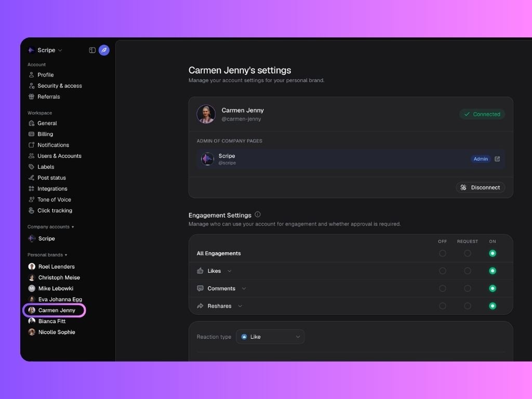
Task: Click the Profile person icon
Action: 31,75
